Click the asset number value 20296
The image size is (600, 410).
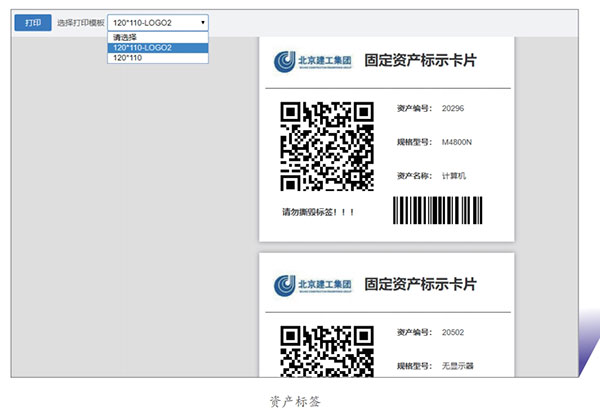click(x=453, y=108)
